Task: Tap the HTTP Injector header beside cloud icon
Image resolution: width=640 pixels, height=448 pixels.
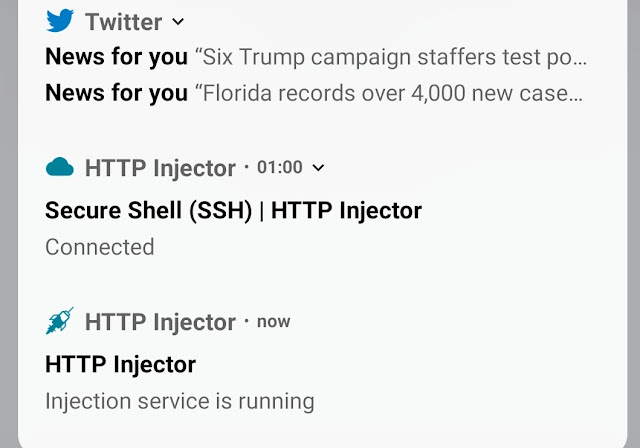Action: click(160, 168)
